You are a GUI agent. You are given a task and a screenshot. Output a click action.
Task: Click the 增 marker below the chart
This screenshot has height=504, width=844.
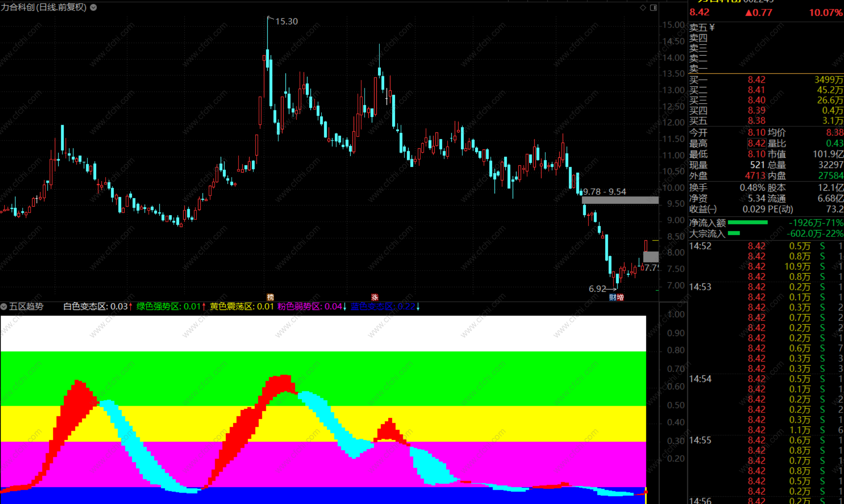pyautogui.click(x=620, y=297)
